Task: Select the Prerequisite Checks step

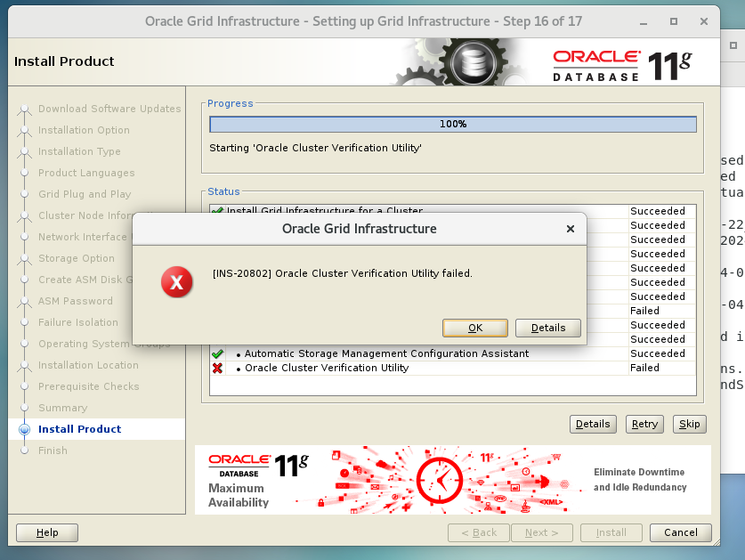Action: 89,387
